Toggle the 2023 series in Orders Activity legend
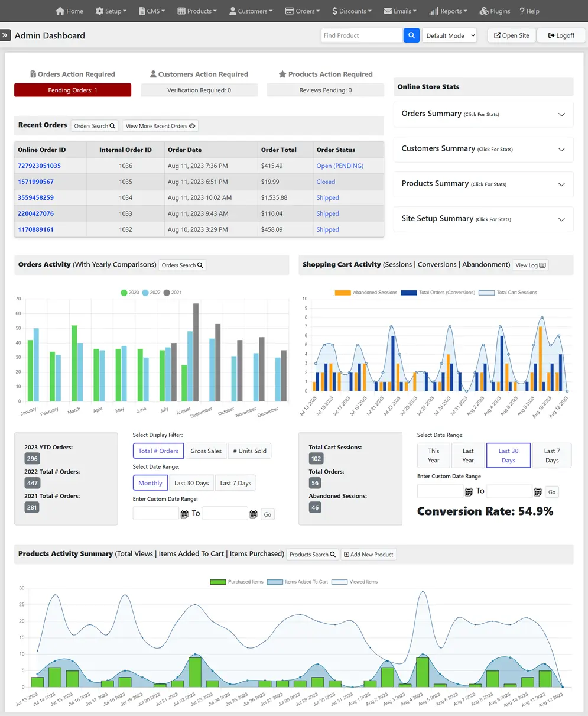The image size is (588, 716). pos(130,293)
